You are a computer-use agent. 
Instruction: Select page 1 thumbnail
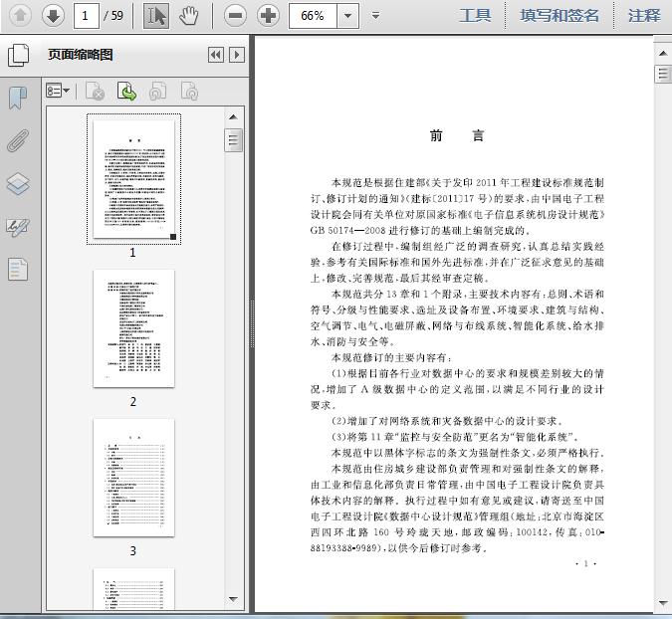pyautogui.click(x=133, y=179)
